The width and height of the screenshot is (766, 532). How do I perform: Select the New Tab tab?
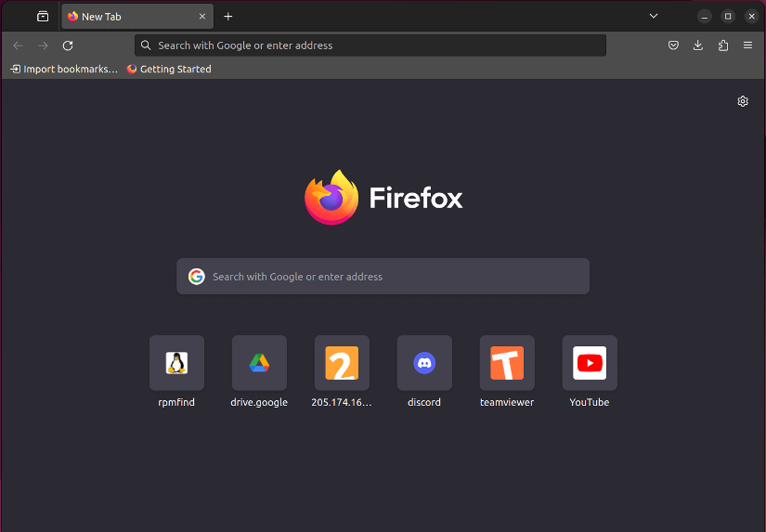point(137,17)
